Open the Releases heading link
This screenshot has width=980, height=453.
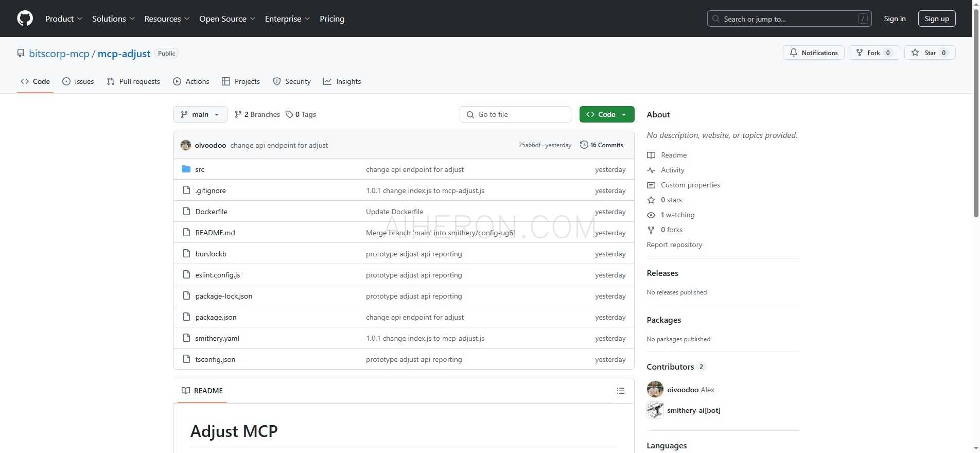(662, 273)
